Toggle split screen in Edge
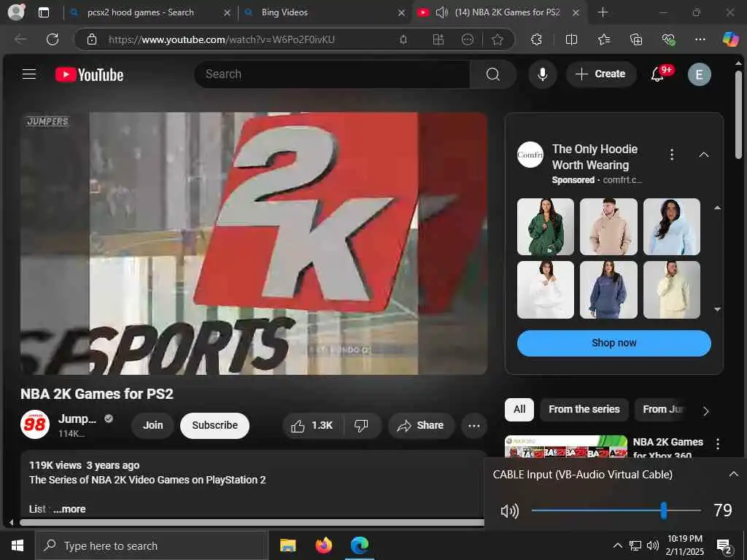 pos(571,39)
